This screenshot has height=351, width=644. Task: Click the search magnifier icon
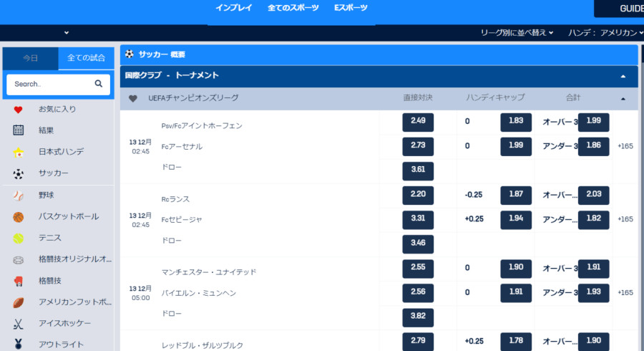99,84
